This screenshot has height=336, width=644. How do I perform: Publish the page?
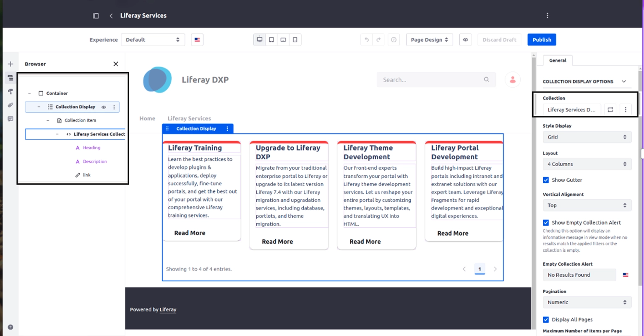[542, 40]
